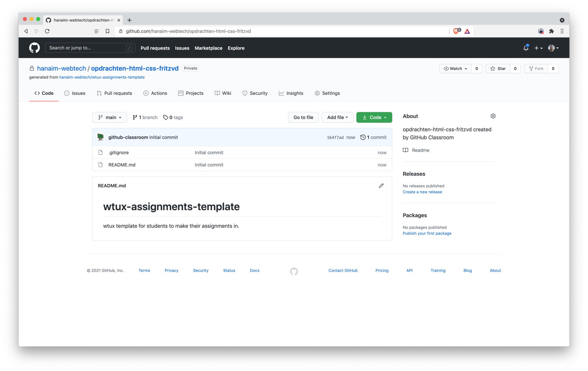
Task: Click Create a new release
Action: click(422, 192)
